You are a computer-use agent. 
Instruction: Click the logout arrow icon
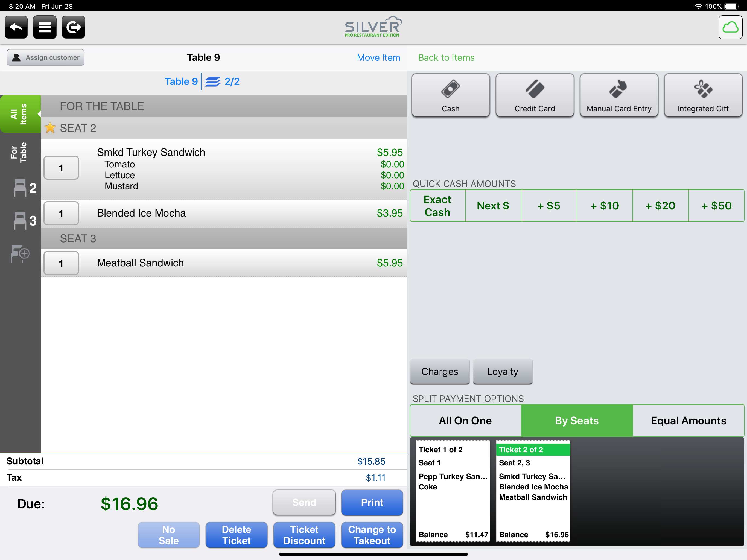[73, 27]
